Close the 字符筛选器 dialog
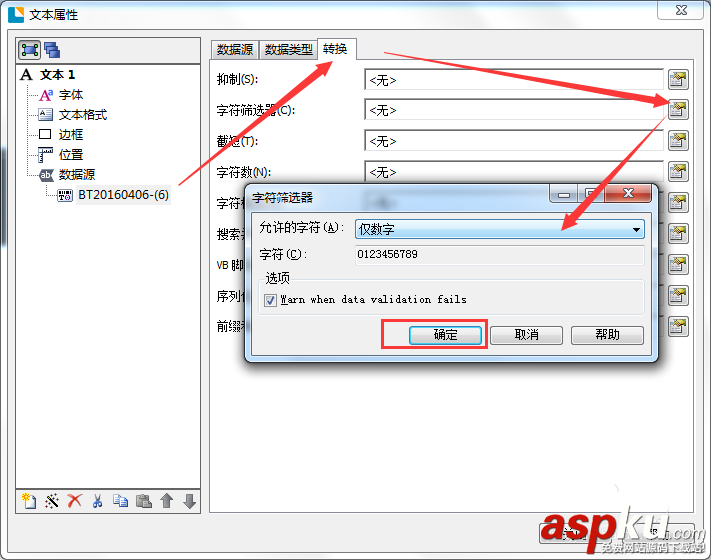The image size is (711, 560). click(628, 194)
